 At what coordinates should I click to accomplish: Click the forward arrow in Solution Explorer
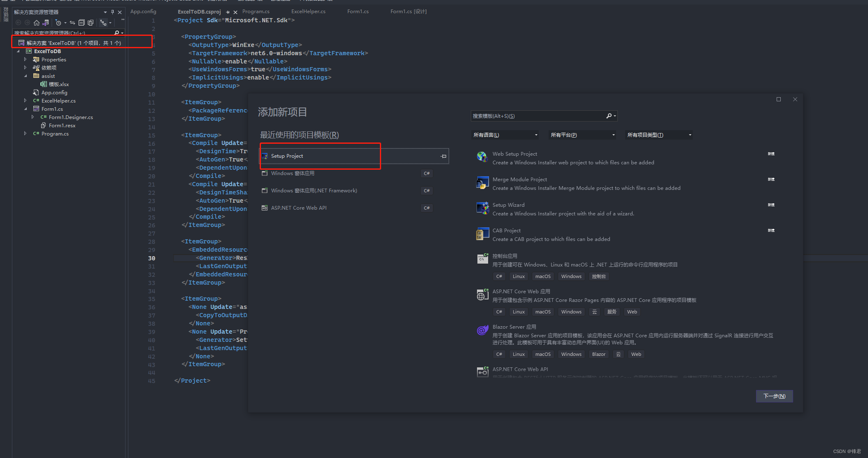[27, 23]
